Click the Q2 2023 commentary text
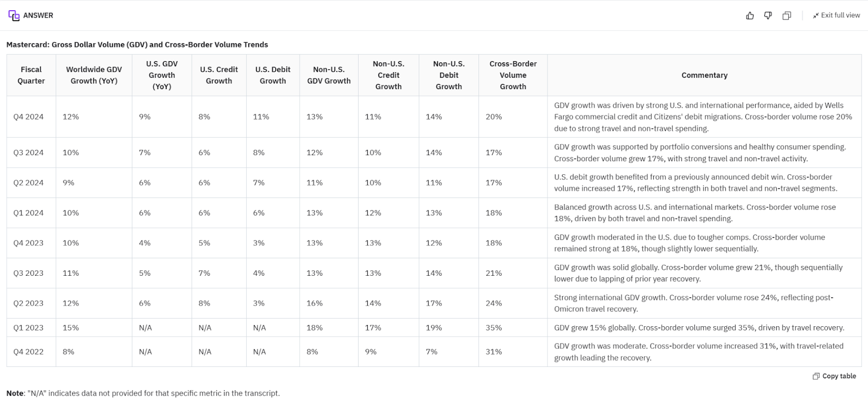This screenshot has width=868, height=400. 693,303
